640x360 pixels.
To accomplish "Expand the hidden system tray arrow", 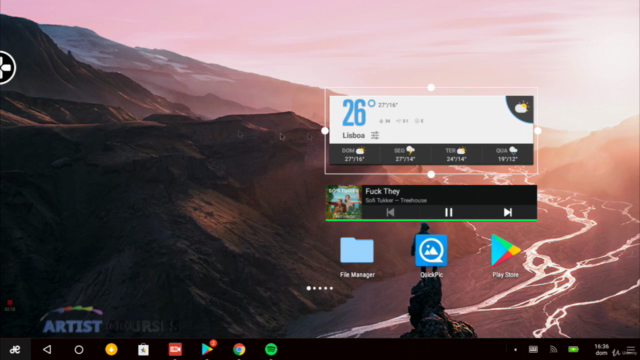I will coord(516,350).
